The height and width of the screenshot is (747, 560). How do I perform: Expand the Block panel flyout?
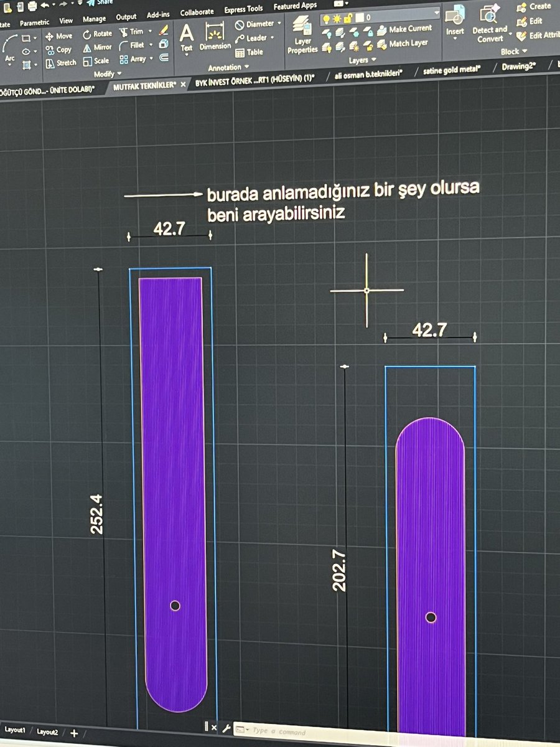(x=514, y=52)
